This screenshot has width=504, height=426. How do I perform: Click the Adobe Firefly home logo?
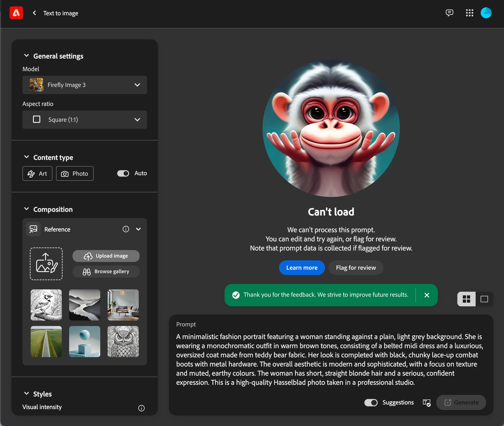pos(16,13)
